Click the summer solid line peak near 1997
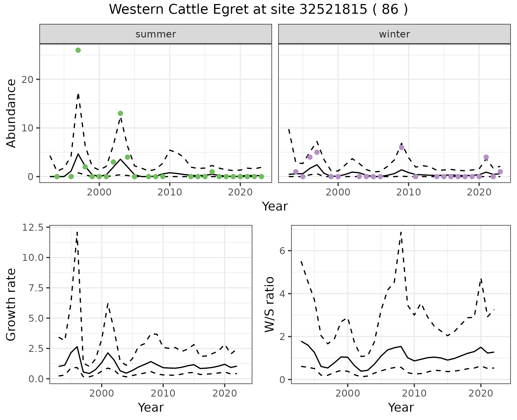Viewport: 517px width, 420px height. click(x=78, y=154)
